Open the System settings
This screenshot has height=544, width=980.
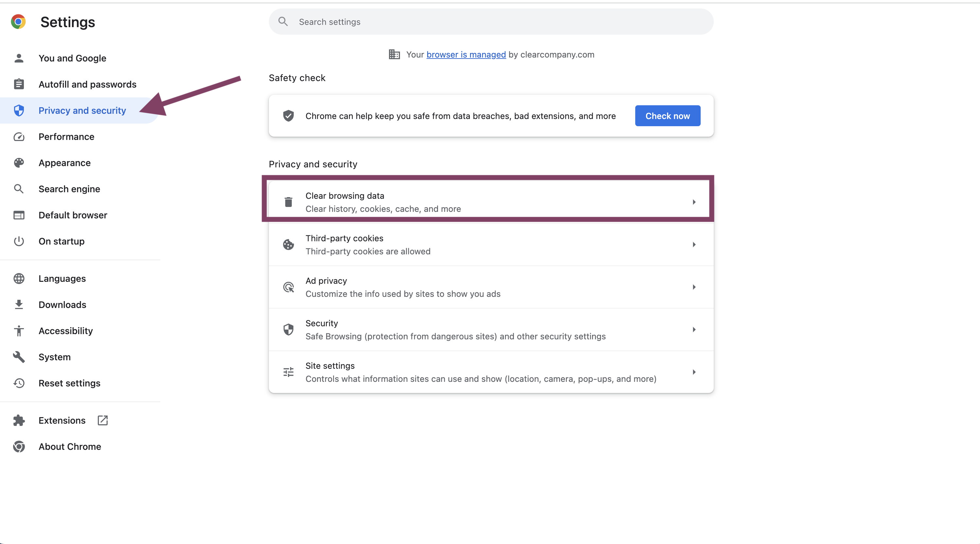tap(80, 357)
